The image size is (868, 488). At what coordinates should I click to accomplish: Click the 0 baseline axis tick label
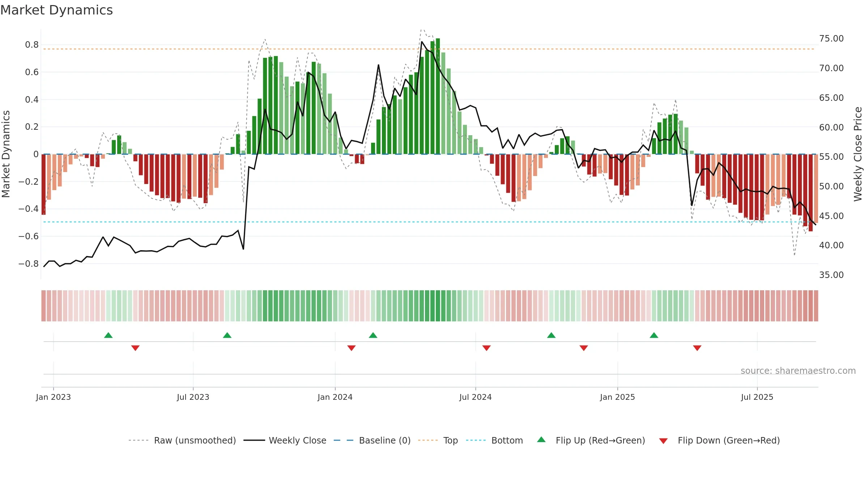36,154
